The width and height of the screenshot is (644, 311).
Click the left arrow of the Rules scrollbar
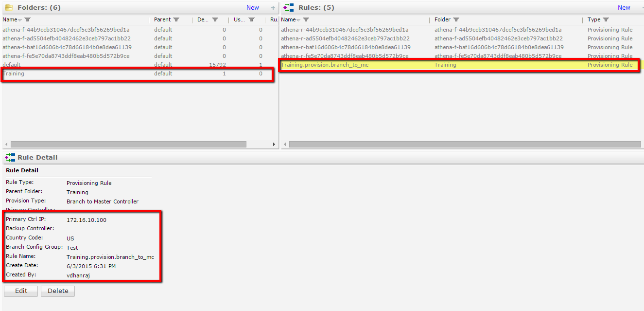point(285,145)
